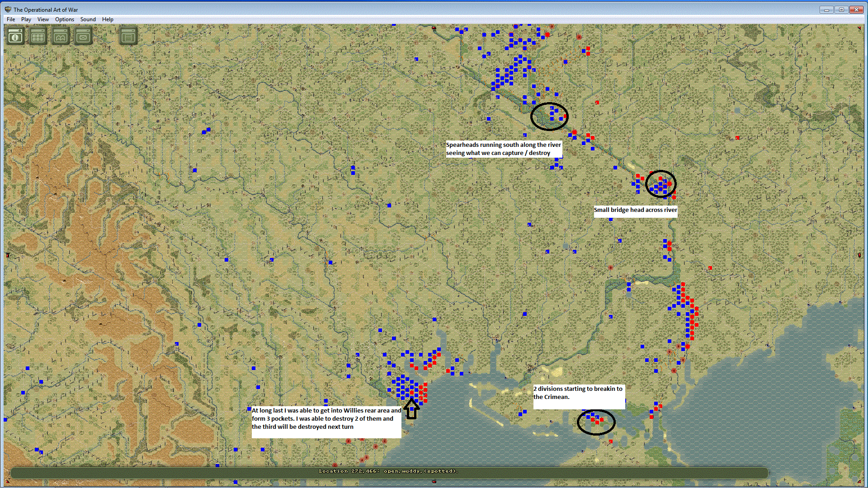This screenshot has height=488, width=868.
Task: Click the application icon in title bar
Action: pyautogui.click(x=8, y=9)
